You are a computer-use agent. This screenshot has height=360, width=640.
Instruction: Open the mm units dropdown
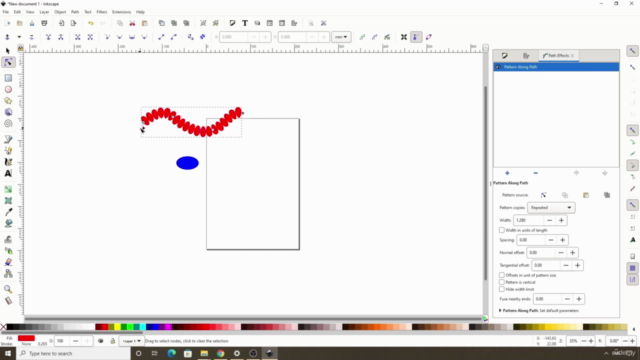click(341, 37)
